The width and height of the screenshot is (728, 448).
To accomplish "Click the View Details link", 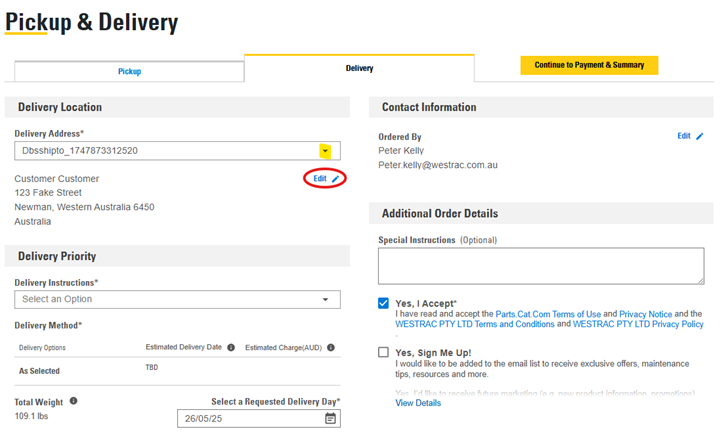I will [418, 403].
